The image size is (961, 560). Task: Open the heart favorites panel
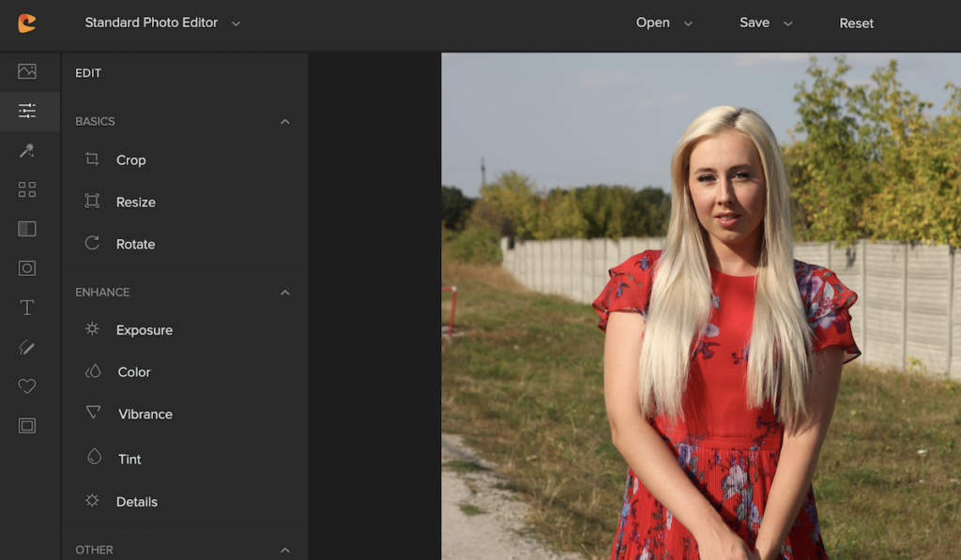point(27,386)
